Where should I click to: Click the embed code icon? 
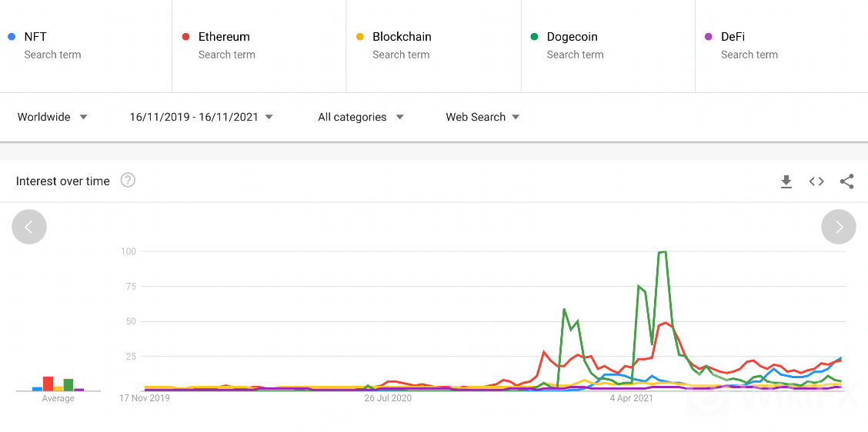(x=816, y=181)
